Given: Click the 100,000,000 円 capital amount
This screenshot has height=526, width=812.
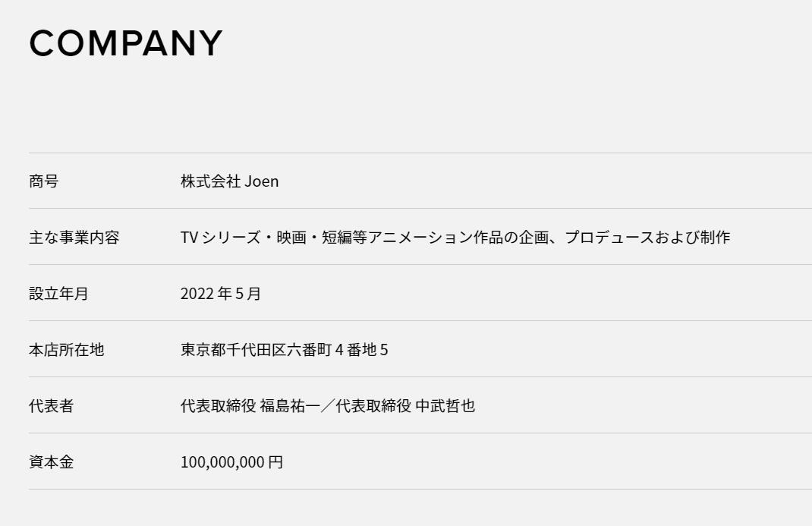Looking at the screenshot, I should pyautogui.click(x=231, y=462).
